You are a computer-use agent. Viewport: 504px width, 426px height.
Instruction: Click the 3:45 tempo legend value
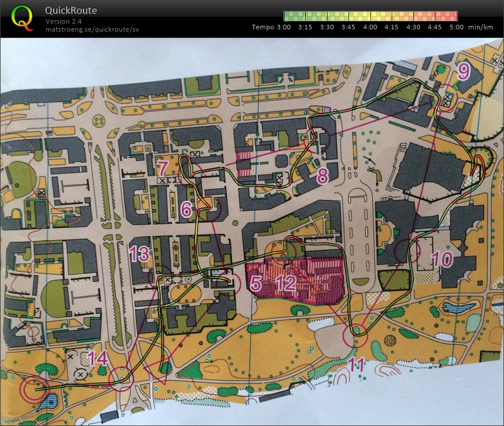click(x=348, y=27)
